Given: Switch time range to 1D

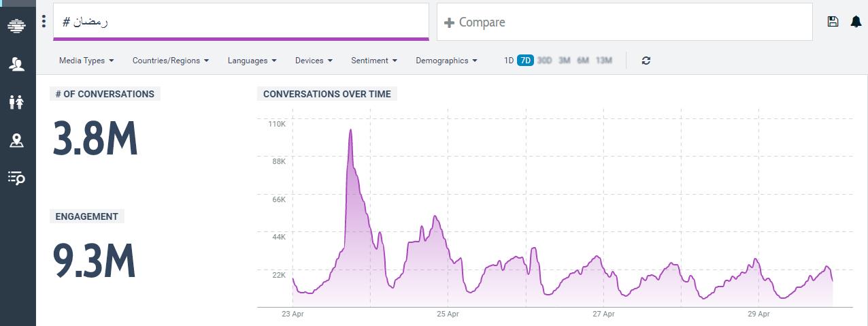Looking at the screenshot, I should tap(508, 61).
